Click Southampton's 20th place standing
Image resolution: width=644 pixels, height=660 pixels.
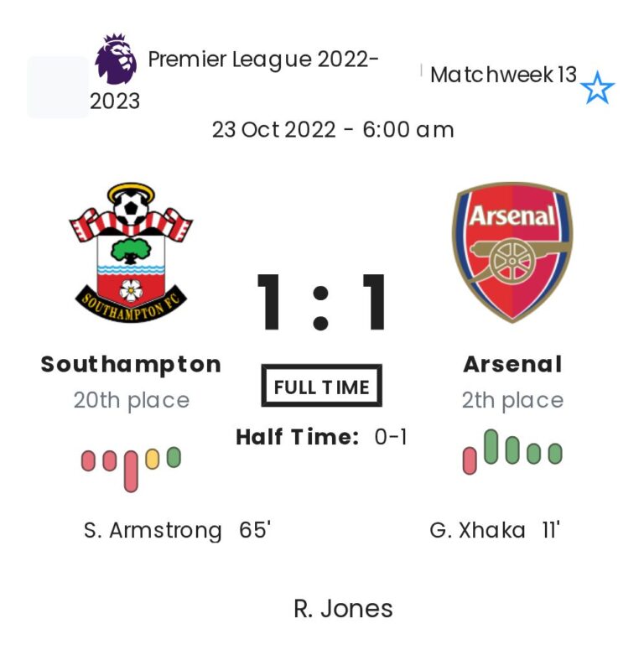tap(131, 400)
